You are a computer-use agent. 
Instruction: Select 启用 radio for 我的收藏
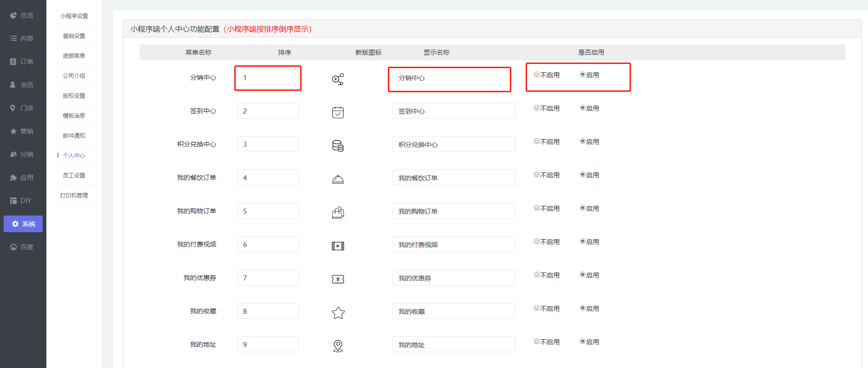[583, 308]
